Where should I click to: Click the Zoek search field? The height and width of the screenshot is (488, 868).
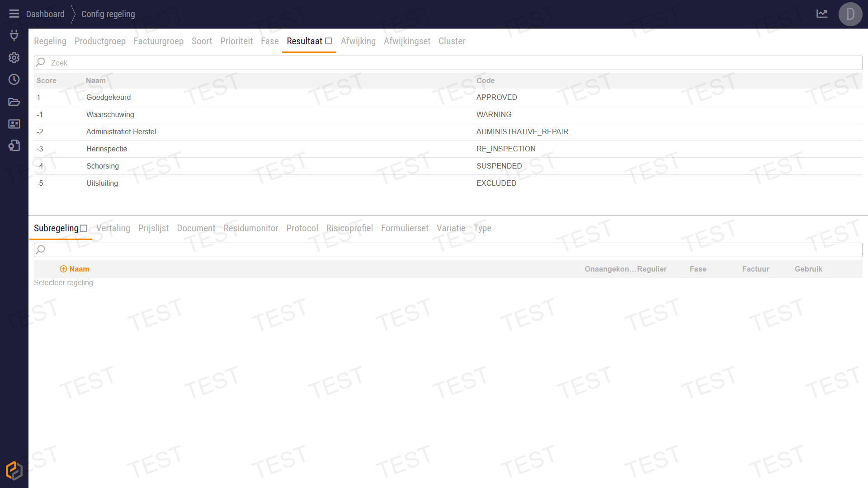click(448, 63)
